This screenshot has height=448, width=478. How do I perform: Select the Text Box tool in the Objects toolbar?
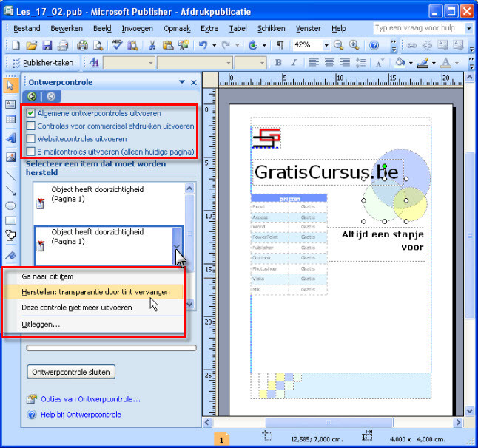click(10, 104)
